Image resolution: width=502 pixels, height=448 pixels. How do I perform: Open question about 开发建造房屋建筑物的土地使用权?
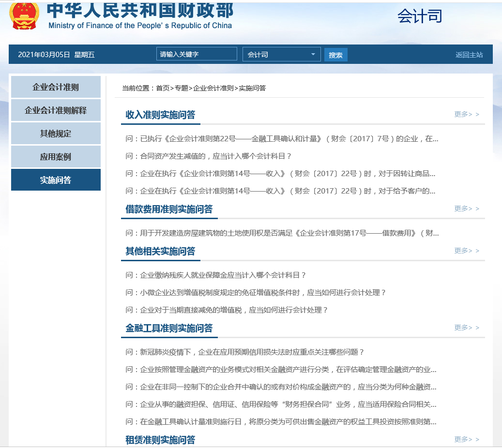point(282,233)
